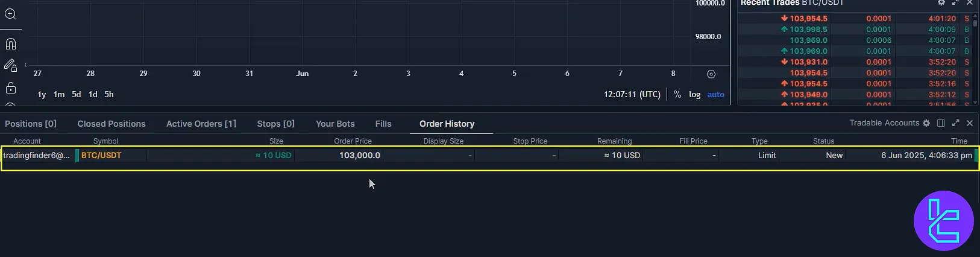Click the zoom-in magnifier chart tool
This screenshot has height=257, width=980.
(10, 14)
